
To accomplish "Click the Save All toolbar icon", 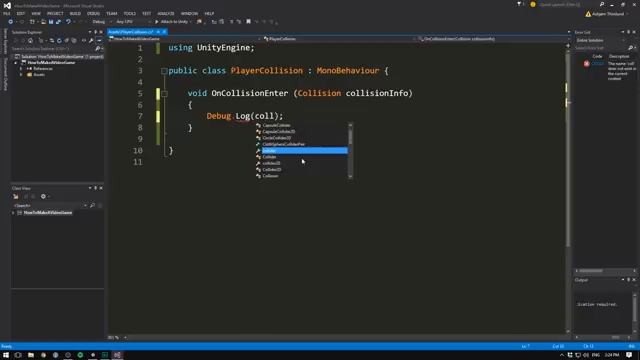I will (x=58, y=22).
